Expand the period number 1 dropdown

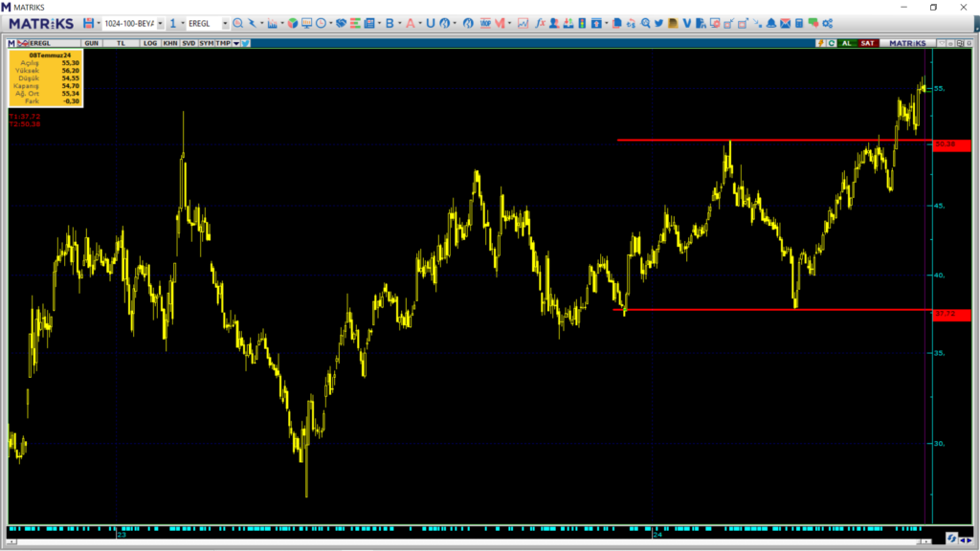[x=182, y=23]
